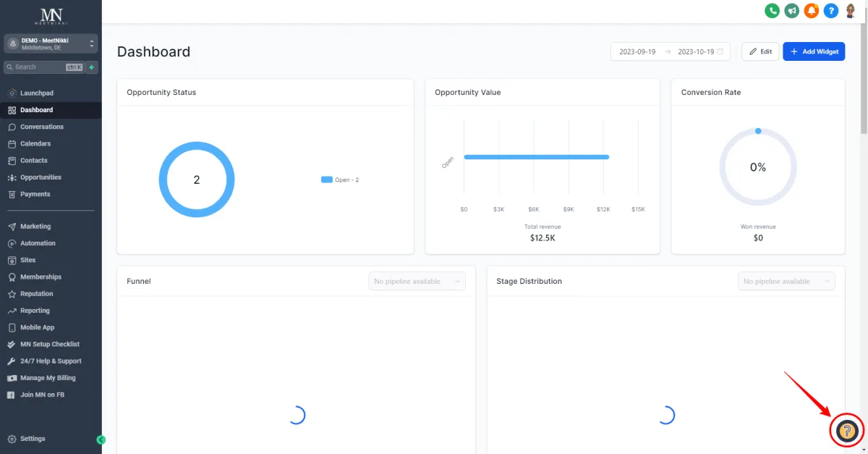Expand the Stage Distribution pipeline dropdown
Image resolution: width=868 pixels, height=454 pixels.
(x=786, y=281)
